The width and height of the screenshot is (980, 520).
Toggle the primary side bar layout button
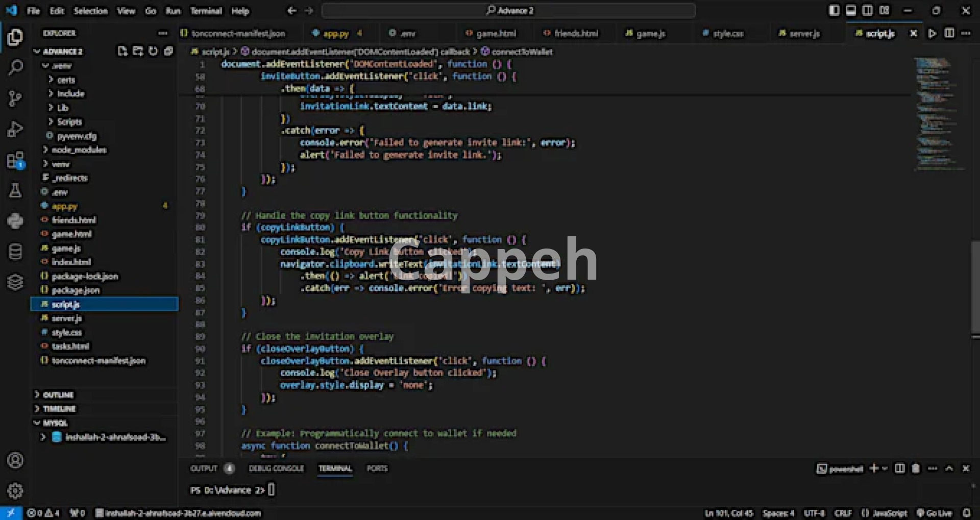[834, 11]
